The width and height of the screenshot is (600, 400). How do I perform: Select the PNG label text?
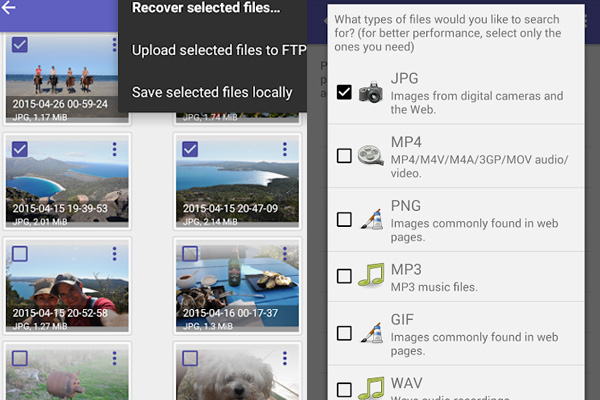click(x=406, y=206)
